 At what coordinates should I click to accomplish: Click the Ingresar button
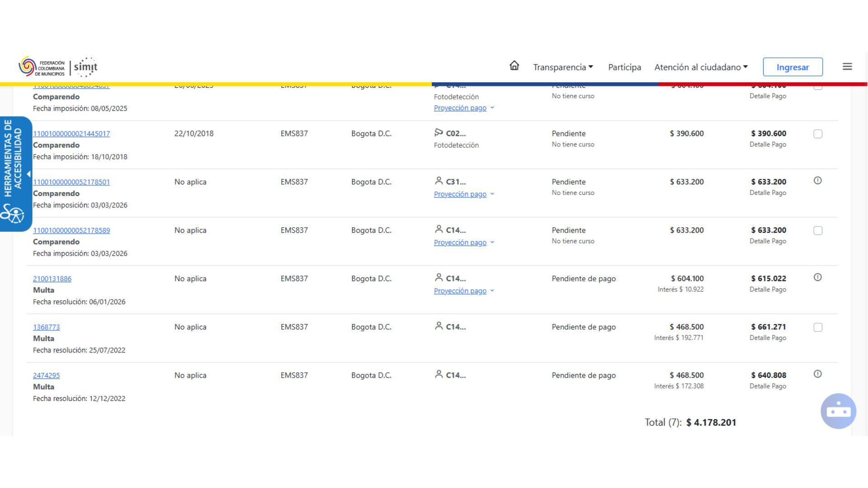click(793, 67)
